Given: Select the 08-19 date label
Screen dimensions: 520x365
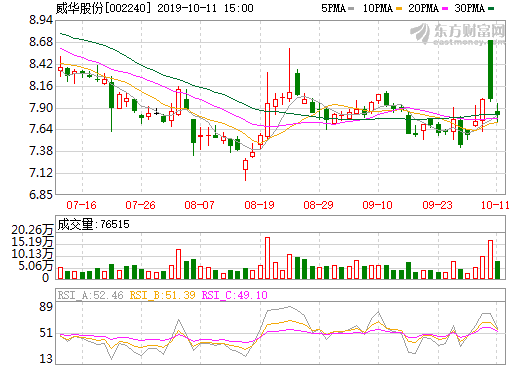Looking at the screenshot, I should (x=259, y=205).
